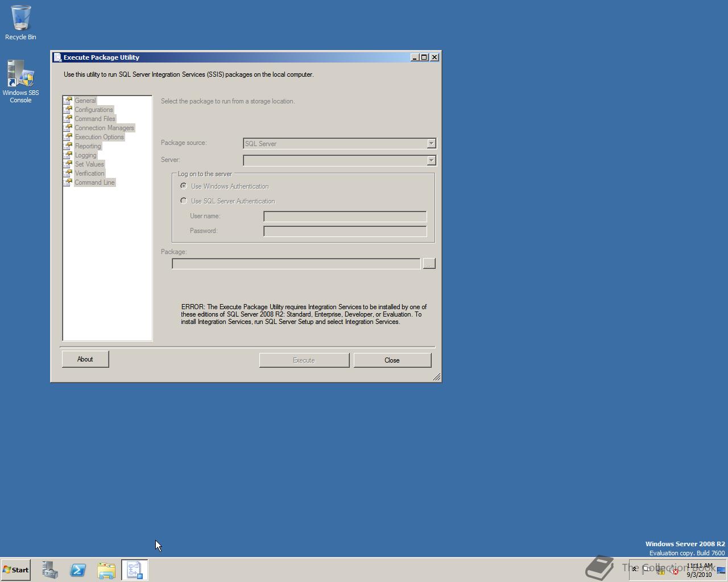The width and height of the screenshot is (728, 582).
Task: Open the Set Values page
Action: (89, 164)
